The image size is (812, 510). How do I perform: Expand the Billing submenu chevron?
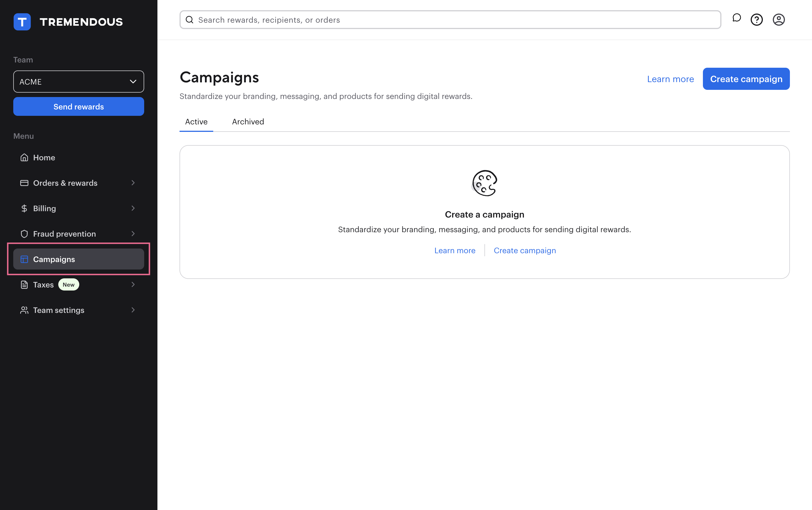133,208
